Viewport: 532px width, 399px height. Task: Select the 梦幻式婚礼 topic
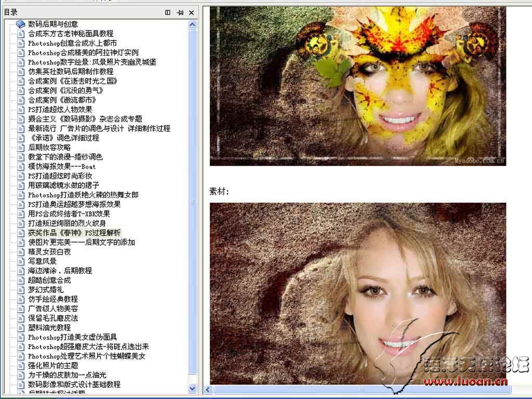pyautogui.click(x=46, y=290)
